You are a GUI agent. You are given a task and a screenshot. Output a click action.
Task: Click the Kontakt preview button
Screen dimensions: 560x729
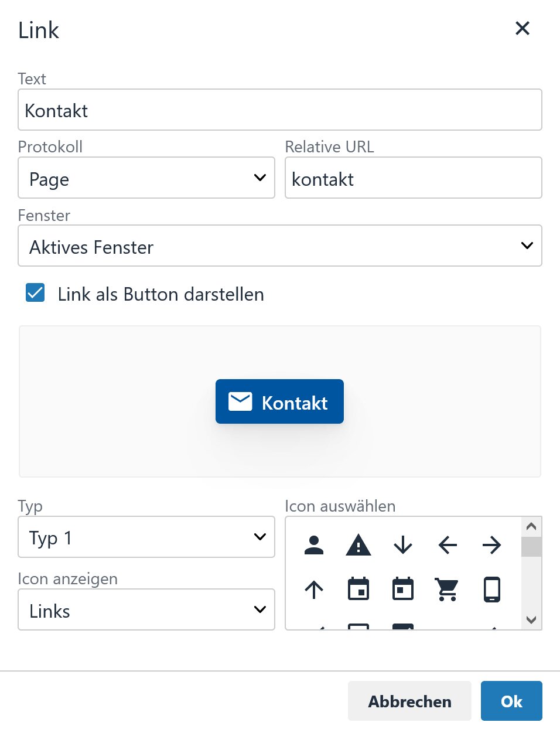click(279, 402)
